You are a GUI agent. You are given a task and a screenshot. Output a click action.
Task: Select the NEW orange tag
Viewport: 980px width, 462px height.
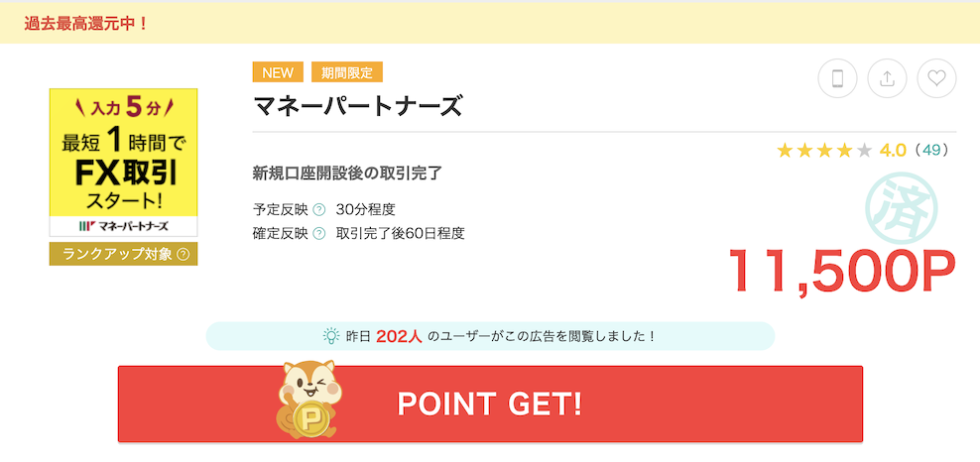pos(278,72)
